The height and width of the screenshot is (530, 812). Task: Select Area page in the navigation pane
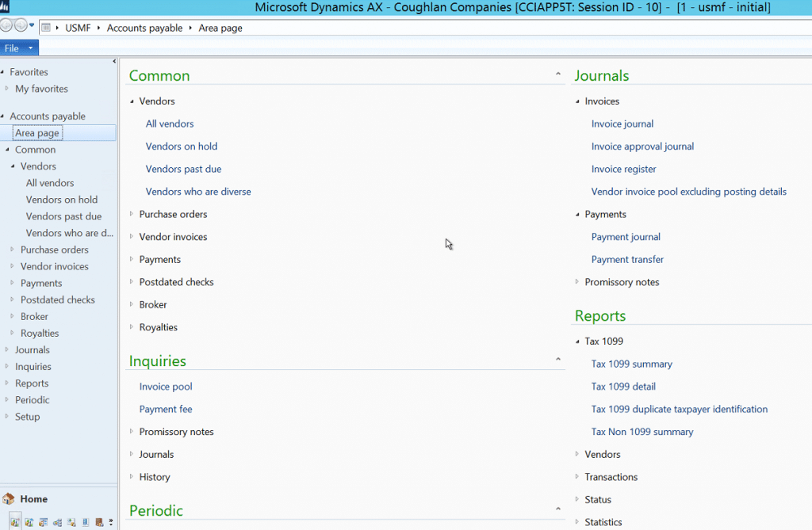[x=36, y=133]
